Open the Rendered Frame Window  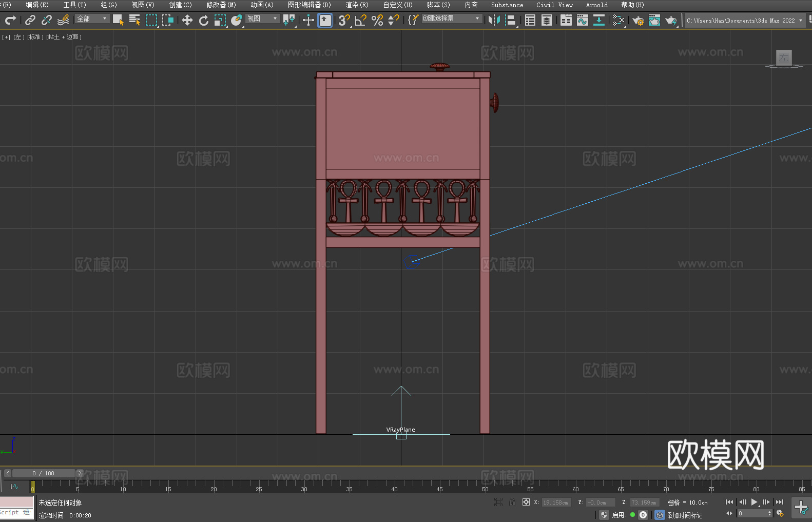(x=654, y=20)
